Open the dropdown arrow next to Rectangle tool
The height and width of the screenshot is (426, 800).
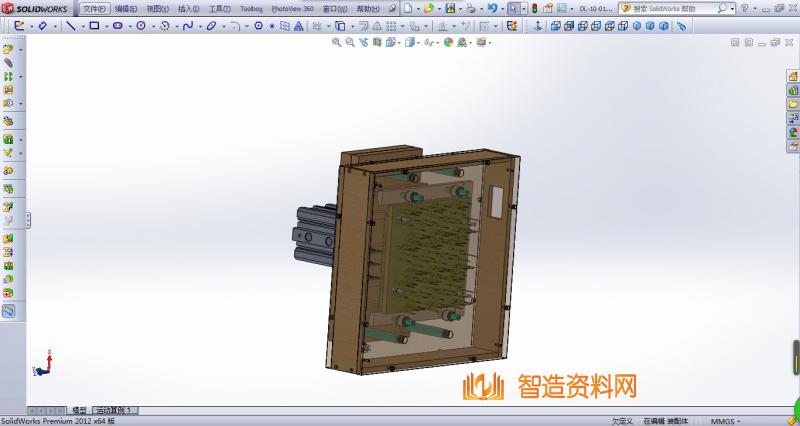click(106, 25)
